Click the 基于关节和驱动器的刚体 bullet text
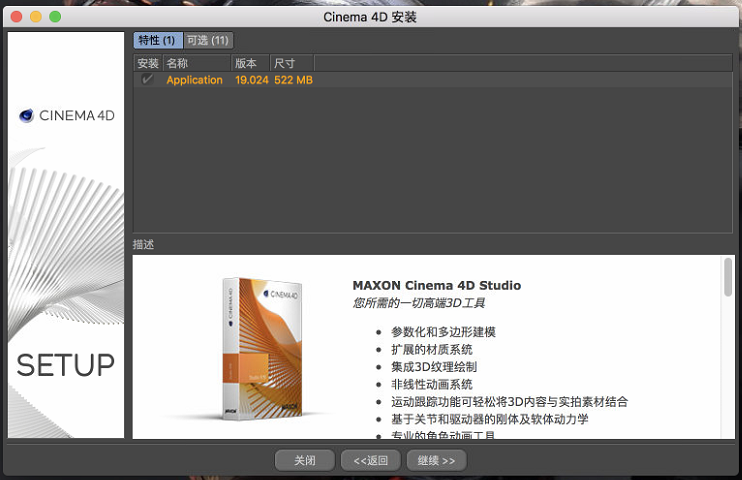The width and height of the screenshot is (742, 480). tap(490, 419)
